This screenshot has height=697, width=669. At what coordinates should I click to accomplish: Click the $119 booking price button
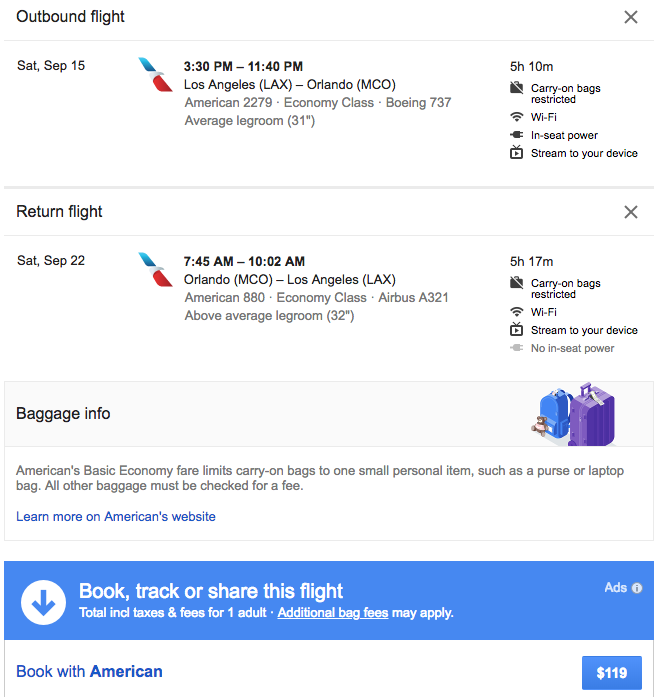pyautogui.click(x=611, y=673)
